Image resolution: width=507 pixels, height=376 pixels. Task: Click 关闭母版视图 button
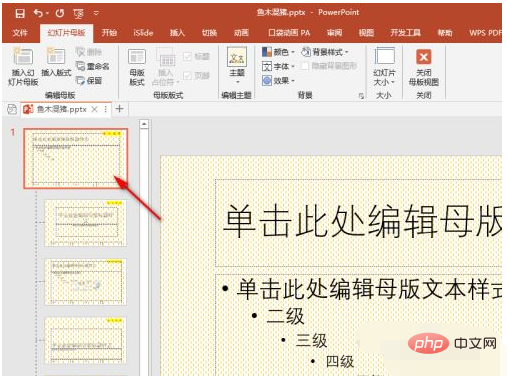[x=424, y=67]
